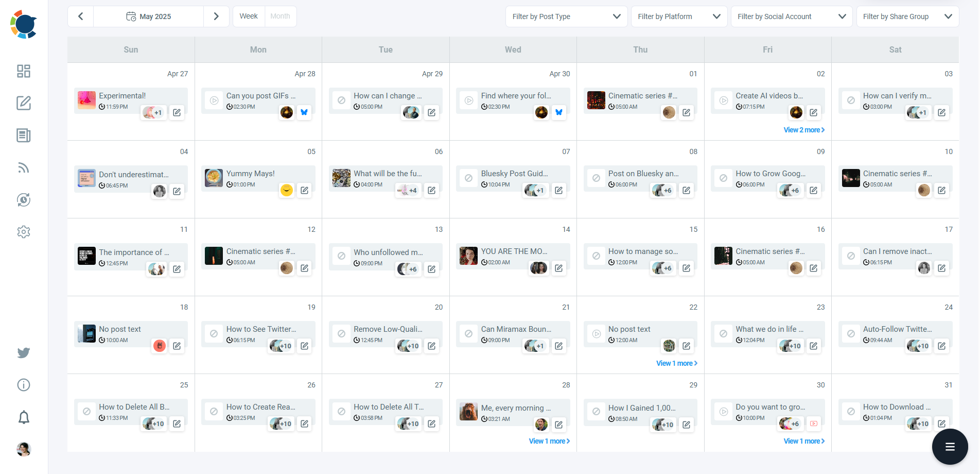Click View 2 more on May 2

[x=803, y=129]
